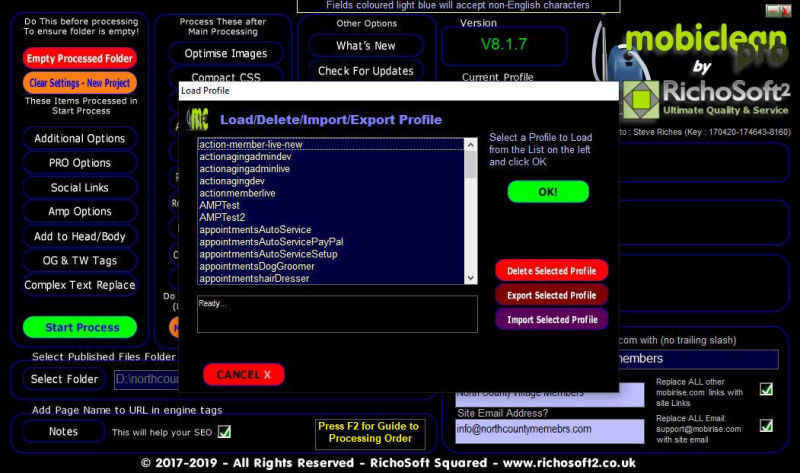
Task: Click the Press F2 for Guide box
Action: [370, 433]
